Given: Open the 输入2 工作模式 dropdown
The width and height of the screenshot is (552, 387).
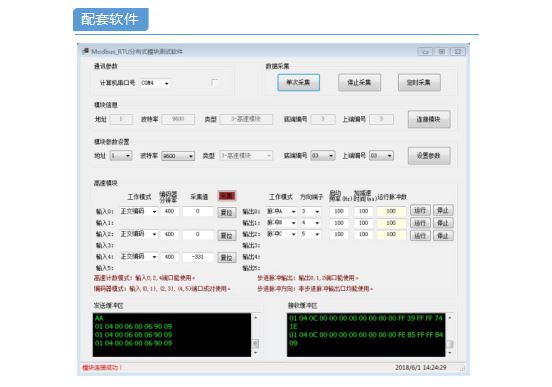Looking at the screenshot, I should (x=139, y=234).
